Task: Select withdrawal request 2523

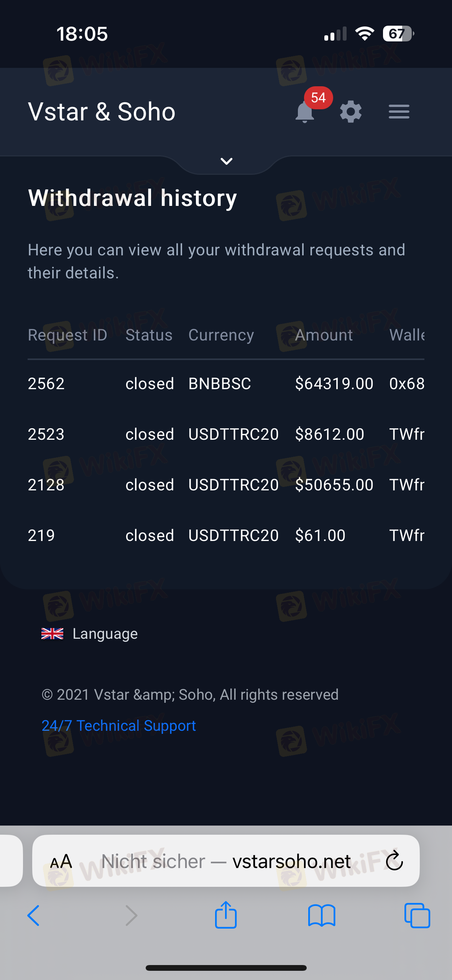Action: tap(46, 434)
